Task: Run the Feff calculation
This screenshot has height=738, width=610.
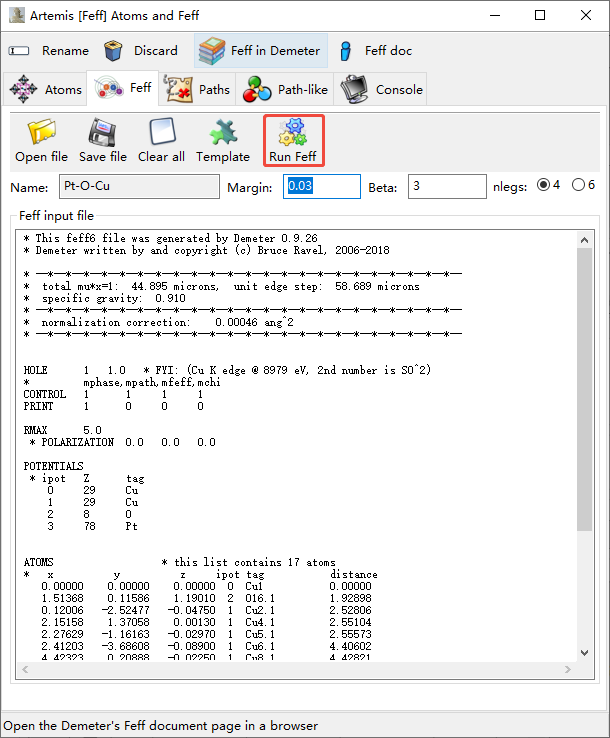Action: click(x=293, y=141)
